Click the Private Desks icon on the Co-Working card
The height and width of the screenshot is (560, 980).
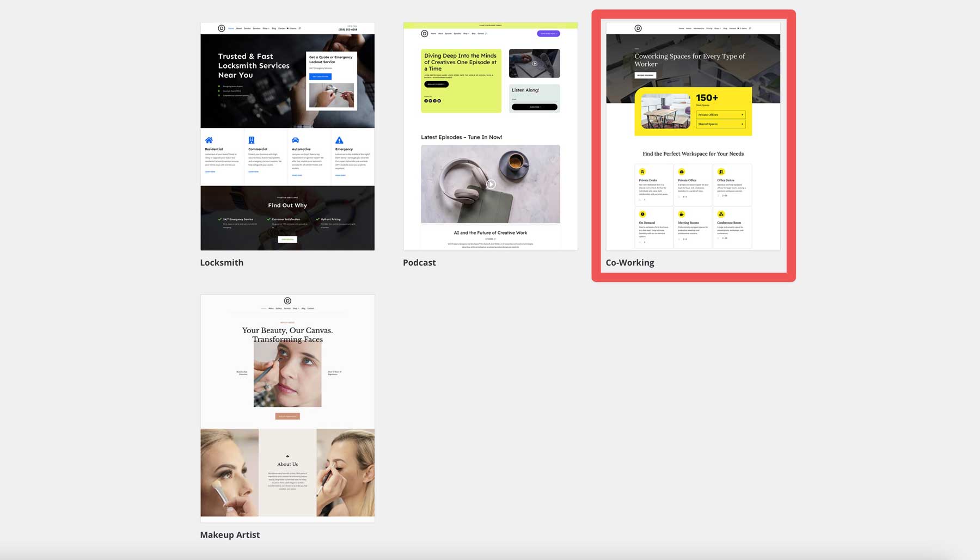pos(643,171)
